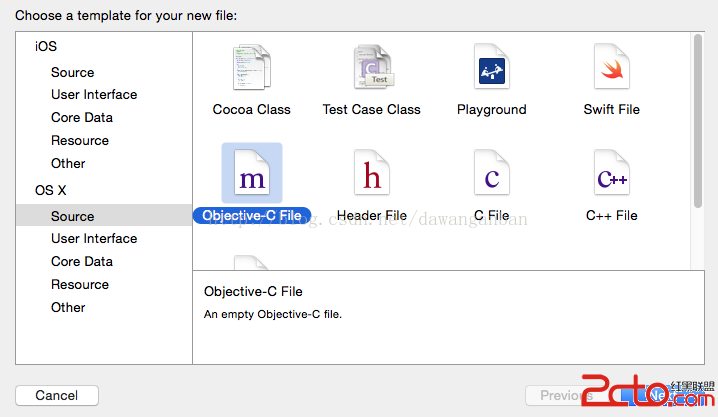The image size is (718, 417).
Task: Click the Playground label
Action: coord(492,109)
